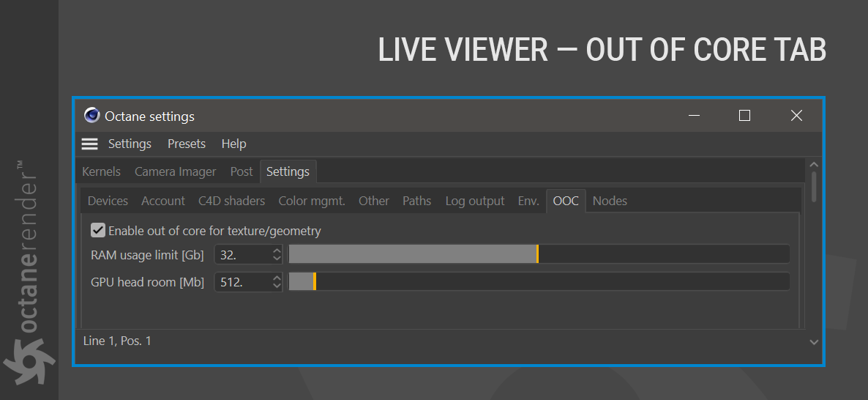Click the Cinema 4D logo in title bar
Image resolution: width=868 pixels, height=400 pixels.
[92, 115]
